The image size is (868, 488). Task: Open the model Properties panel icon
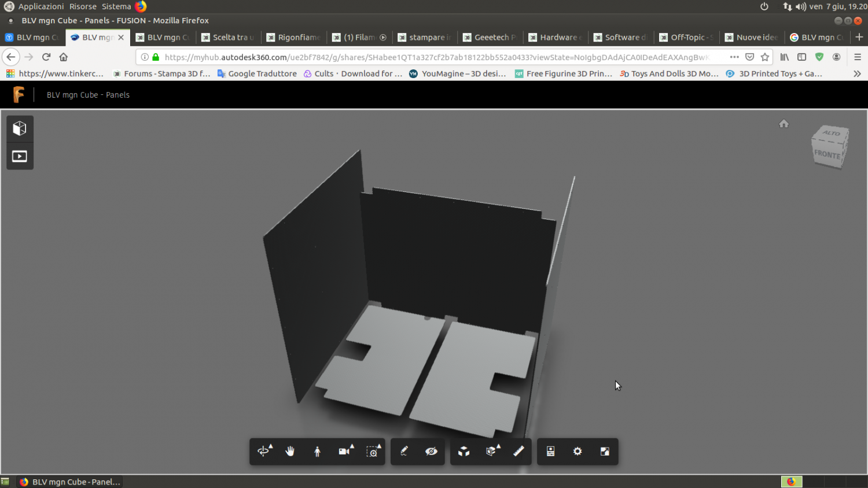pos(550,452)
